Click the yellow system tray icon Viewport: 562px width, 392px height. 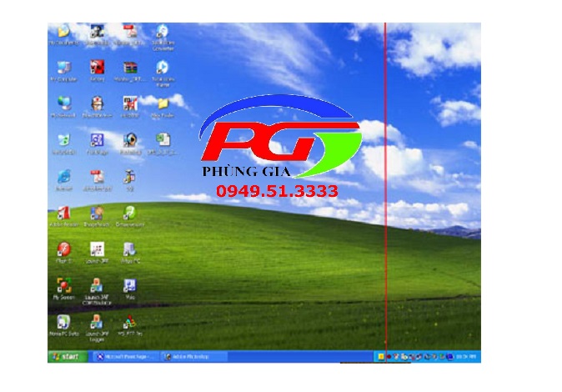(381, 356)
